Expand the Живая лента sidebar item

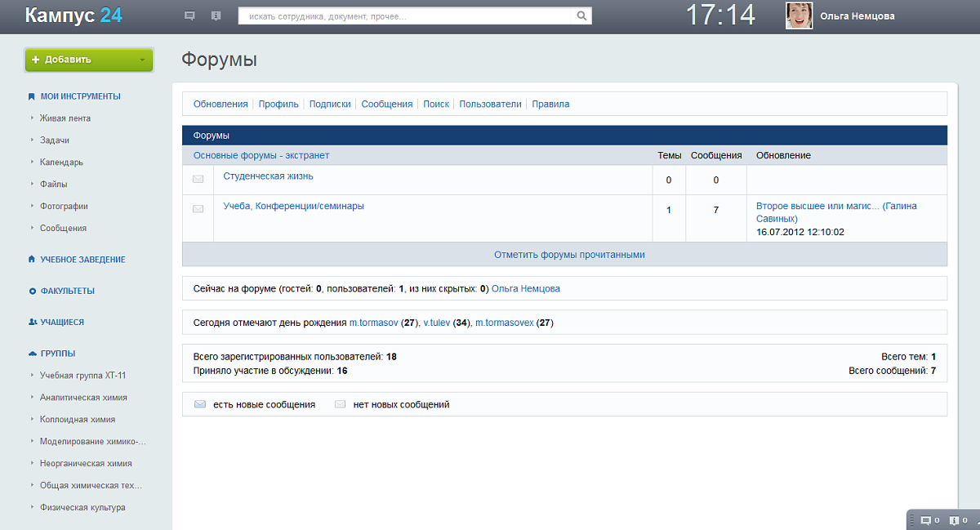pos(30,118)
